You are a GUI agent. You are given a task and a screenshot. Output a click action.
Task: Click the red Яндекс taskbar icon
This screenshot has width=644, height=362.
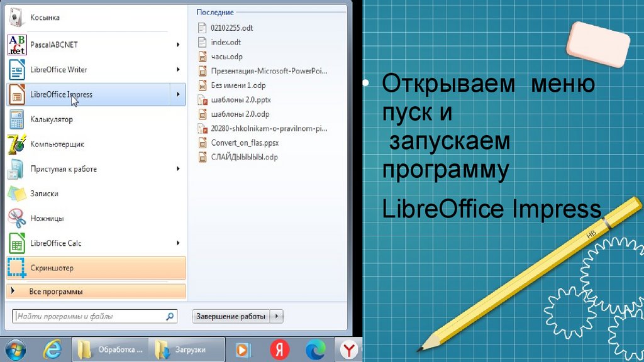click(x=279, y=350)
